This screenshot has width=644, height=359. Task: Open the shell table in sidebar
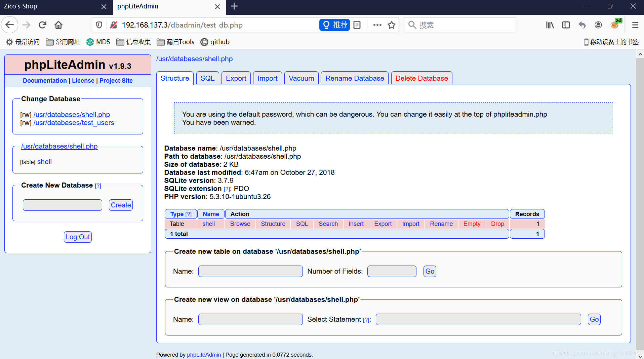click(44, 162)
